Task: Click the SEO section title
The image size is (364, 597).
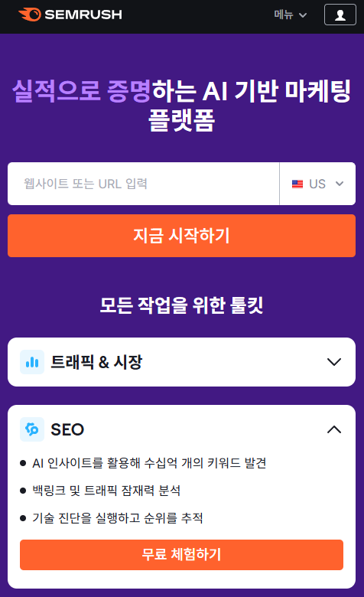Action: pos(67,429)
